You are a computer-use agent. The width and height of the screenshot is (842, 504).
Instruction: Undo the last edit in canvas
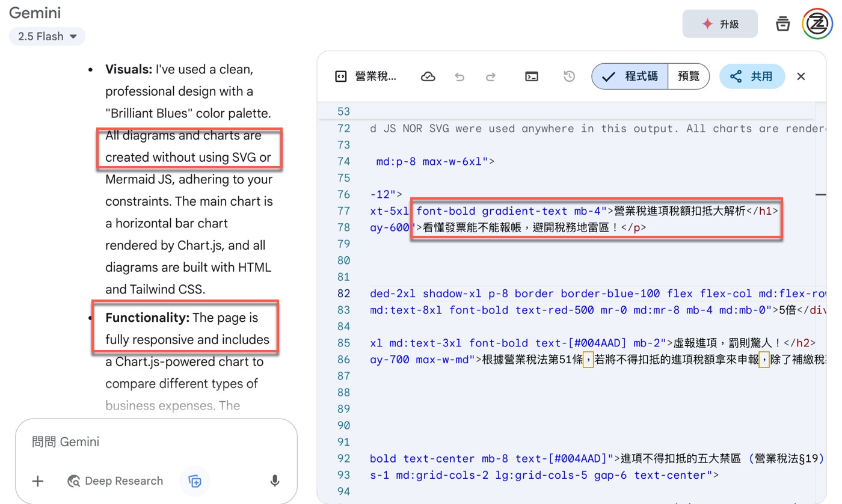pyautogui.click(x=459, y=76)
